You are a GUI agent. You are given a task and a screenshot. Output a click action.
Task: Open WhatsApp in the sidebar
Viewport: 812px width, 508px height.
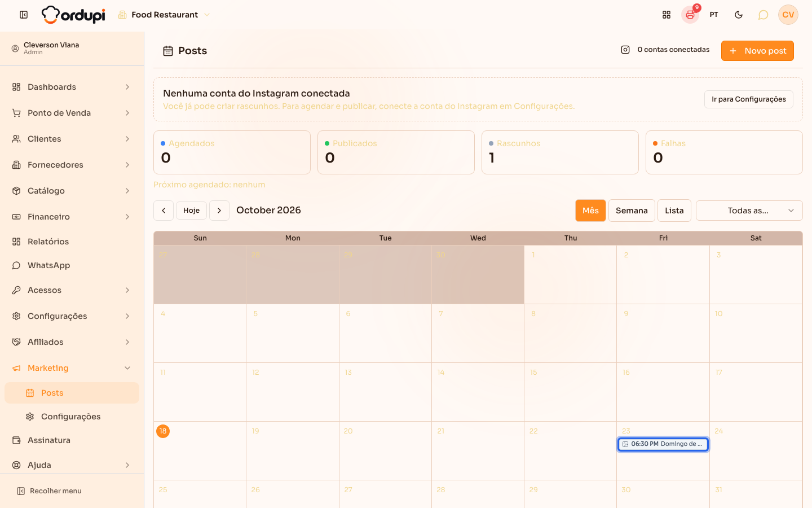point(72,265)
